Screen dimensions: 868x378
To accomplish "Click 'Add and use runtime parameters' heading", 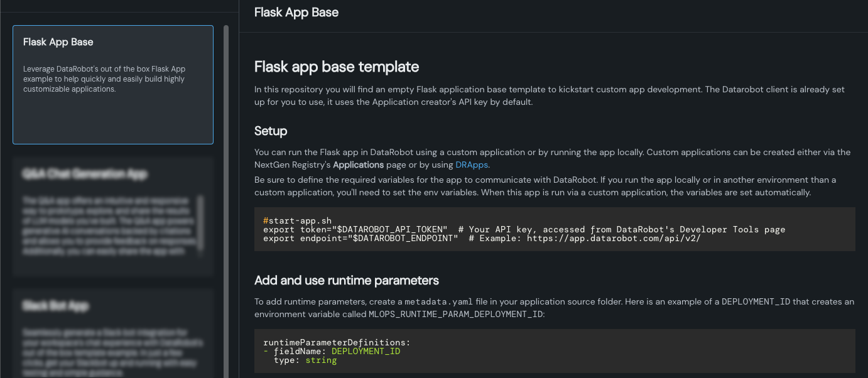I will (x=346, y=280).
